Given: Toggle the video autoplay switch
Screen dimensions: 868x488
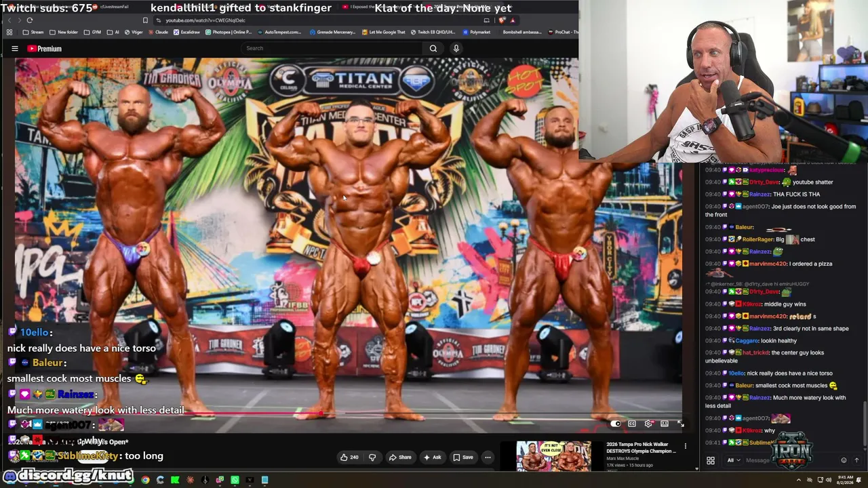Looking at the screenshot, I should [x=616, y=424].
